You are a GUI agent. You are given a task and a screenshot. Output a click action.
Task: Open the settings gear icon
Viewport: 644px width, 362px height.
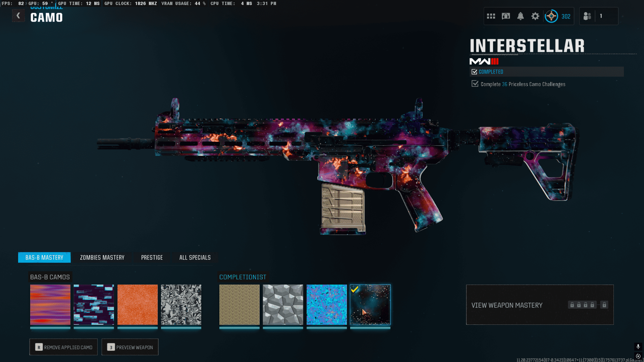pyautogui.click(x=535, y=16)
